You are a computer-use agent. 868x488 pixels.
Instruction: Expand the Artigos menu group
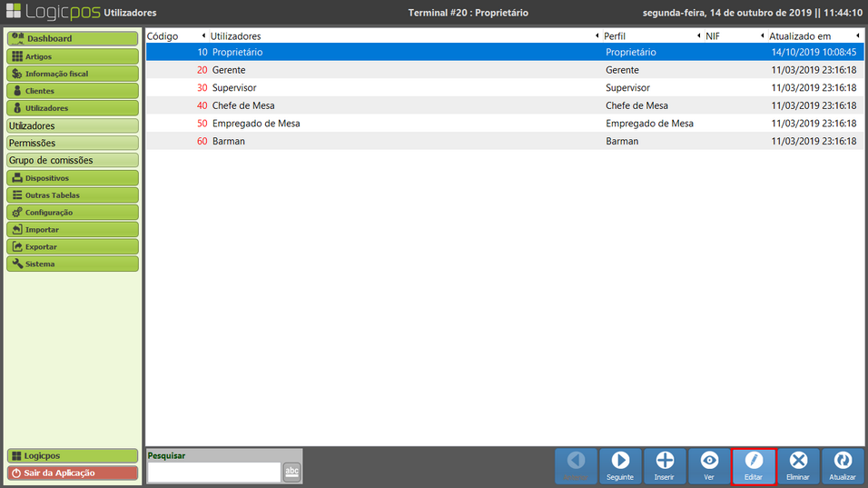click(73, 56)
